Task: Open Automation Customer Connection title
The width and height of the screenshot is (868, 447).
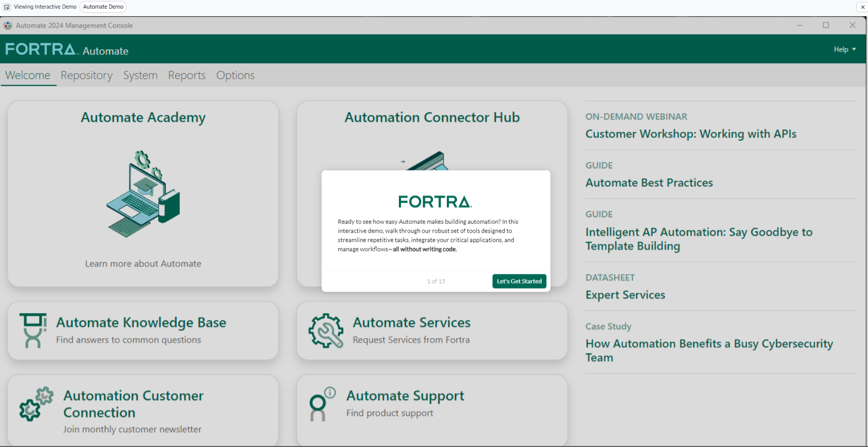Action: pos(133,404)
